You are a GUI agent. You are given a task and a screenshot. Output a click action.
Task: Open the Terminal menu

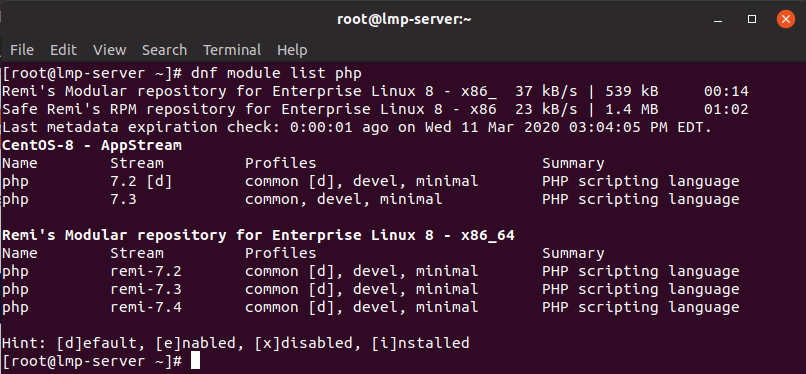[x=232, y=50]
